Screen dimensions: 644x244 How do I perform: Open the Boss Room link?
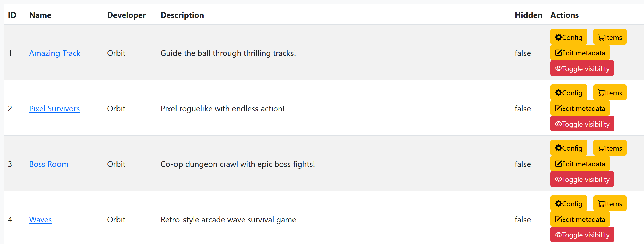48,164
